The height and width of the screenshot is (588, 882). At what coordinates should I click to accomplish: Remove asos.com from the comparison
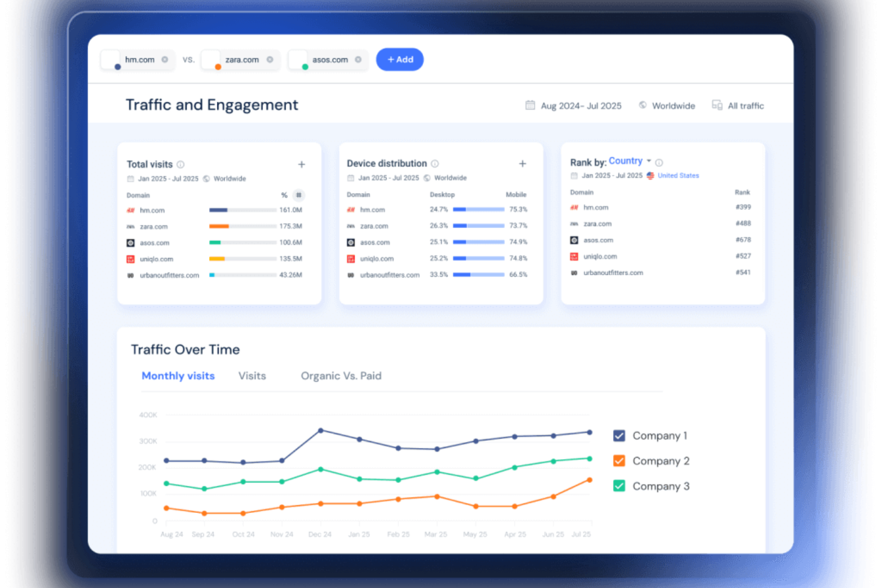358,60
